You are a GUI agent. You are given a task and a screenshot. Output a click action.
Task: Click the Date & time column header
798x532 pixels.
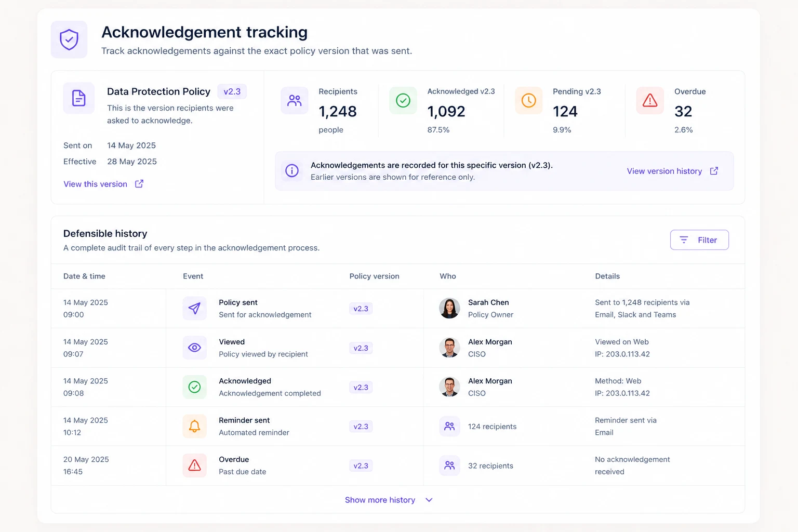click(84, 276)
